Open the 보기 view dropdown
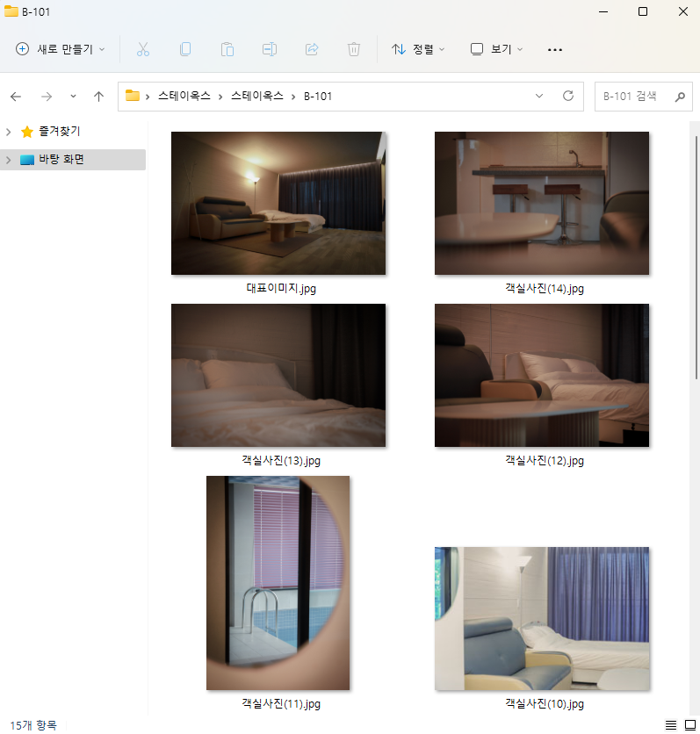Screen dimensions: 700x734 click(496, 49)
